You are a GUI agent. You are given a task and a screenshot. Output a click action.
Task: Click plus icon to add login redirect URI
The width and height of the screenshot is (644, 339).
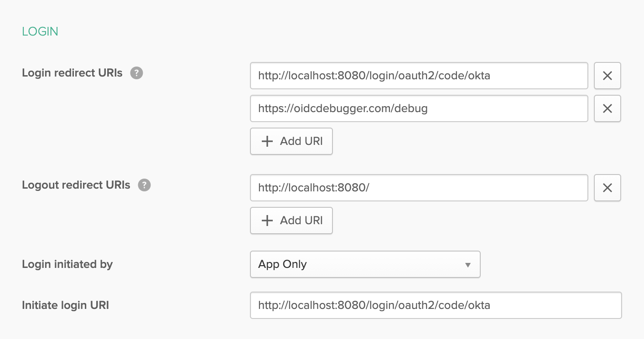point(267,141)
